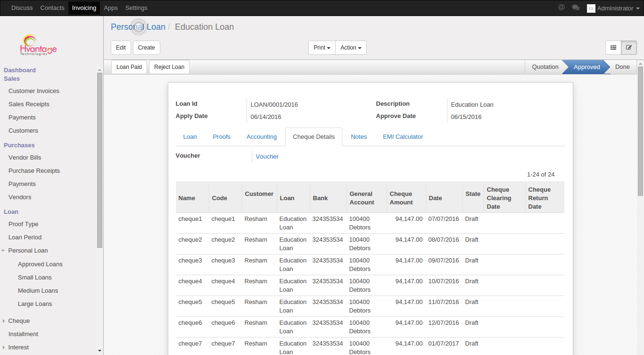
Task: Click sidebar scroll down arrow
Action: (x=99, y=351)
